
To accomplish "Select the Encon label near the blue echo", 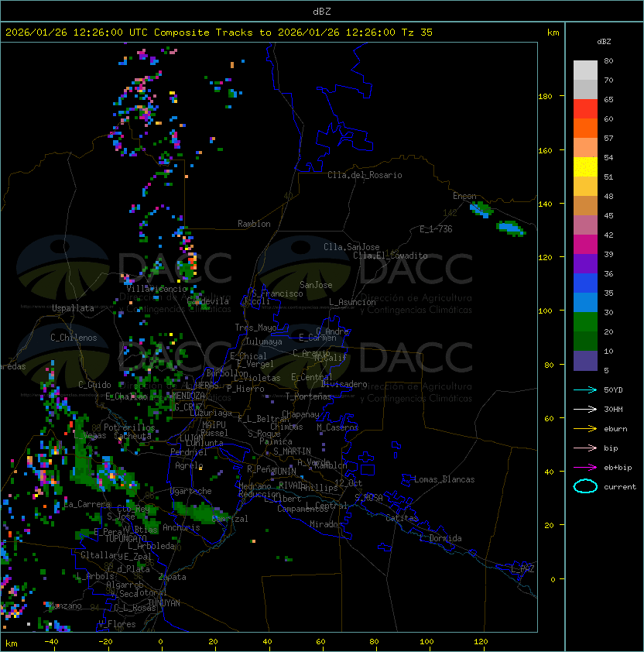I will (464, 196).
